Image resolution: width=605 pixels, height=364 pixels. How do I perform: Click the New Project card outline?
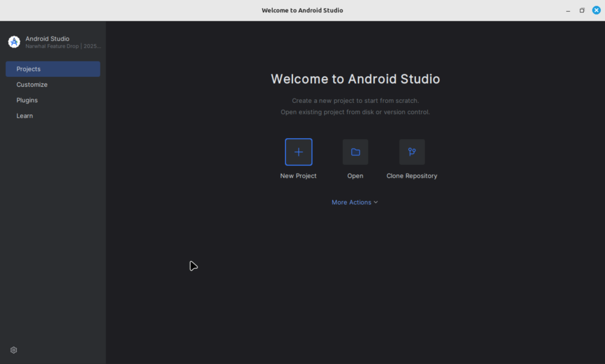point(298,152)
